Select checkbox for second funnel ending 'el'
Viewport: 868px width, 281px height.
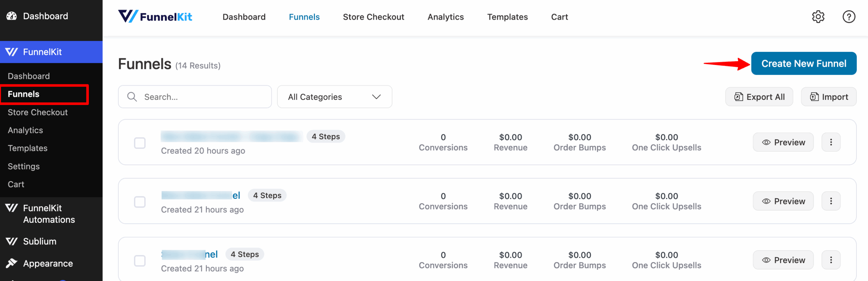click(140, 202)
